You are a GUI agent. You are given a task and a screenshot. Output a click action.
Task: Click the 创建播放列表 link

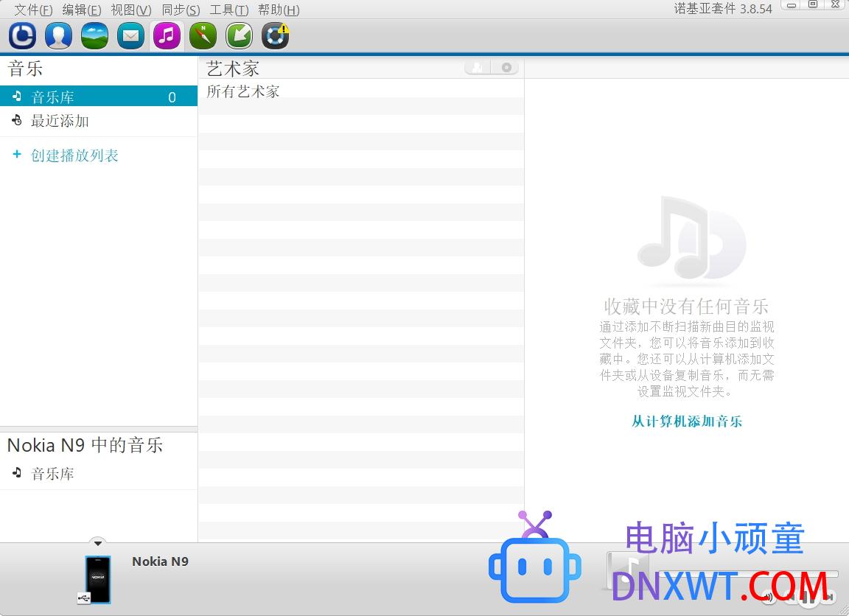[74, 155]
